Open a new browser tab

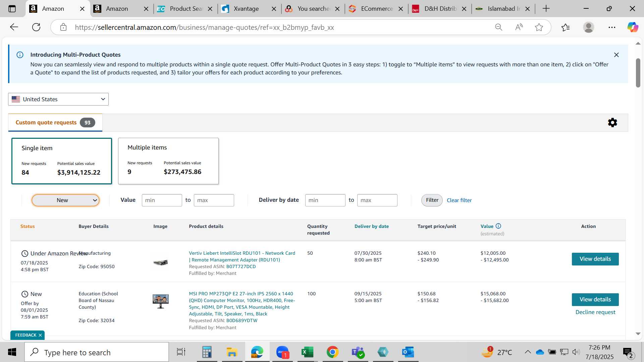pos(546,9)
